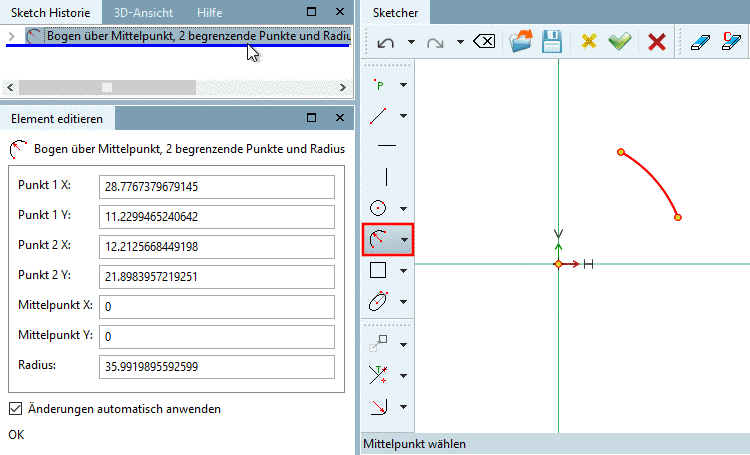Expand the transform tool dropdown arrow

click(404, 344)
